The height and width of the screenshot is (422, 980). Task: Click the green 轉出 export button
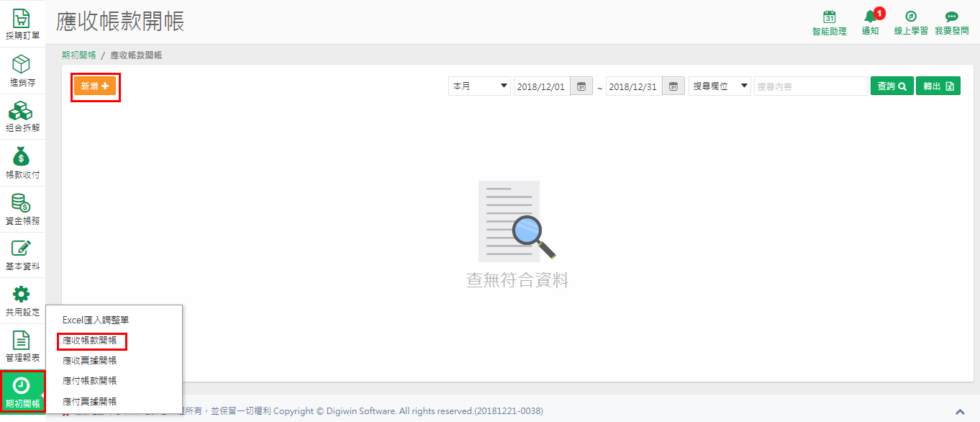pos(938,86)
